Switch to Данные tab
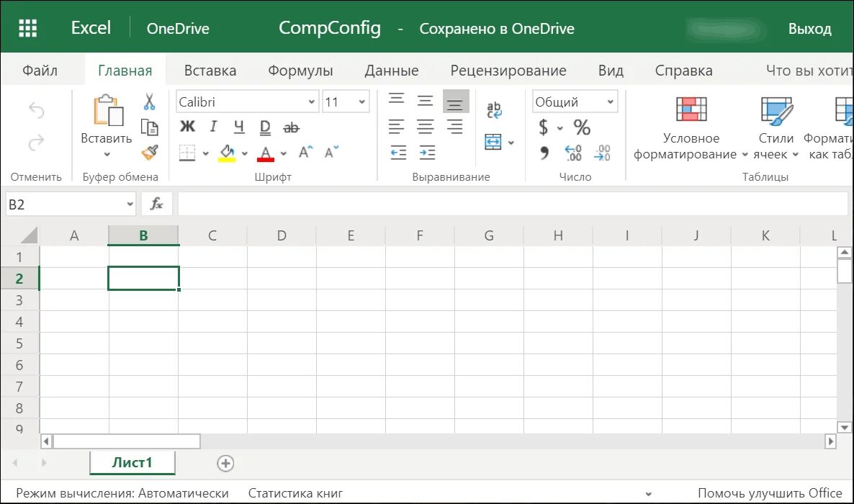Image resolution: width=854 pixels, height=504 pixels. [x=392, y=71]
